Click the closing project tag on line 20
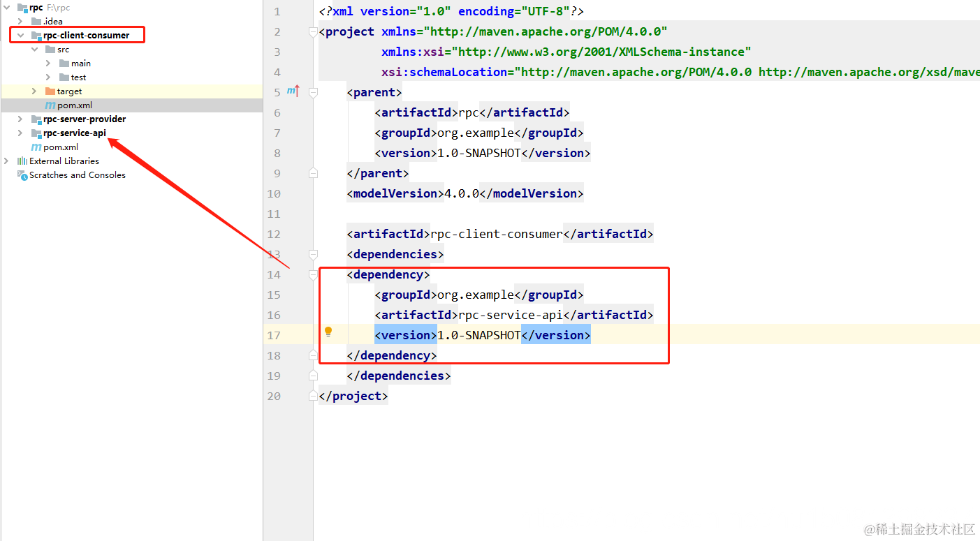The height and width of the screenshot is (541, 980). coord(353,396)
